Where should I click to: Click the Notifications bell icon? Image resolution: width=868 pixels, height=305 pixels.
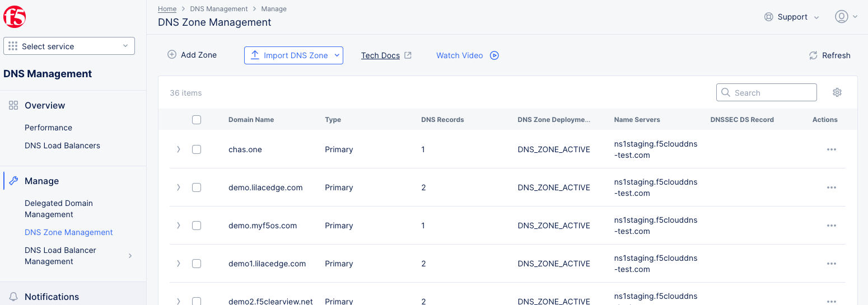click(x=13, y=297)
